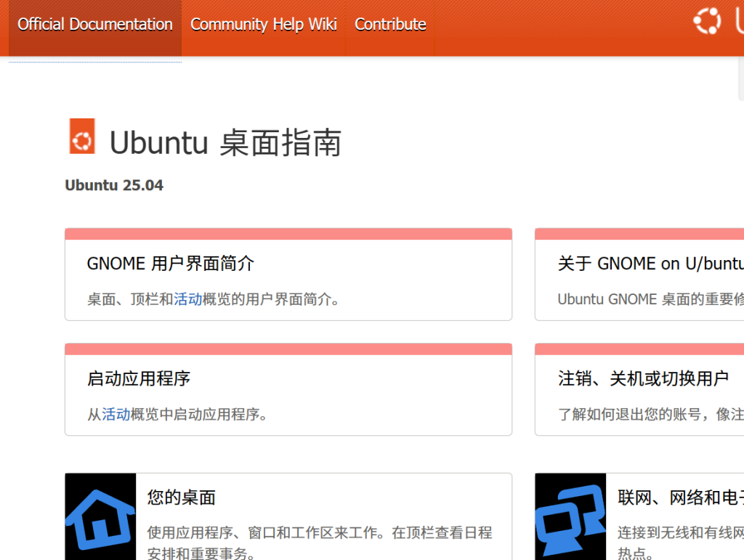Click the 活动 link in the 启动应用程序 description
744x560 pixels.
click(116, 415)
